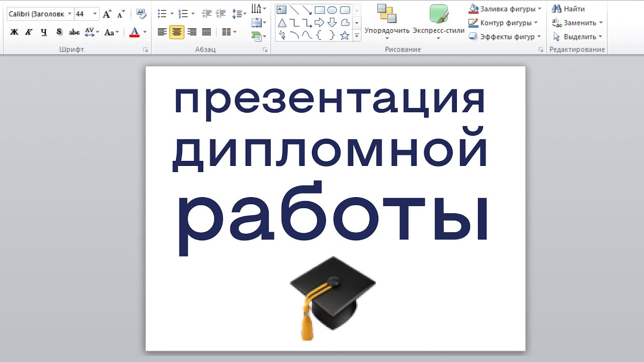Decrease list indent level

coord(206,14)
